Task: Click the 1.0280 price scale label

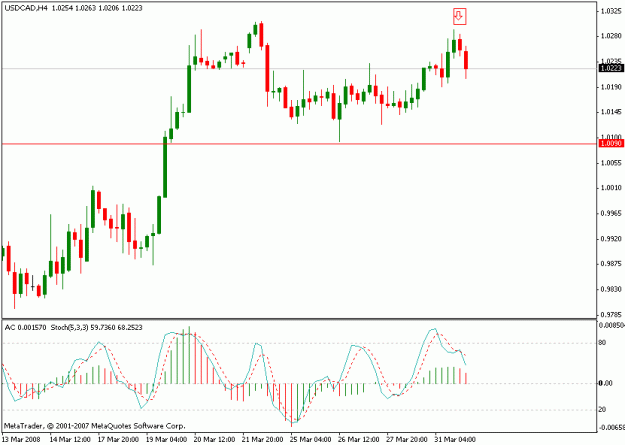Action: coord(611,36)
